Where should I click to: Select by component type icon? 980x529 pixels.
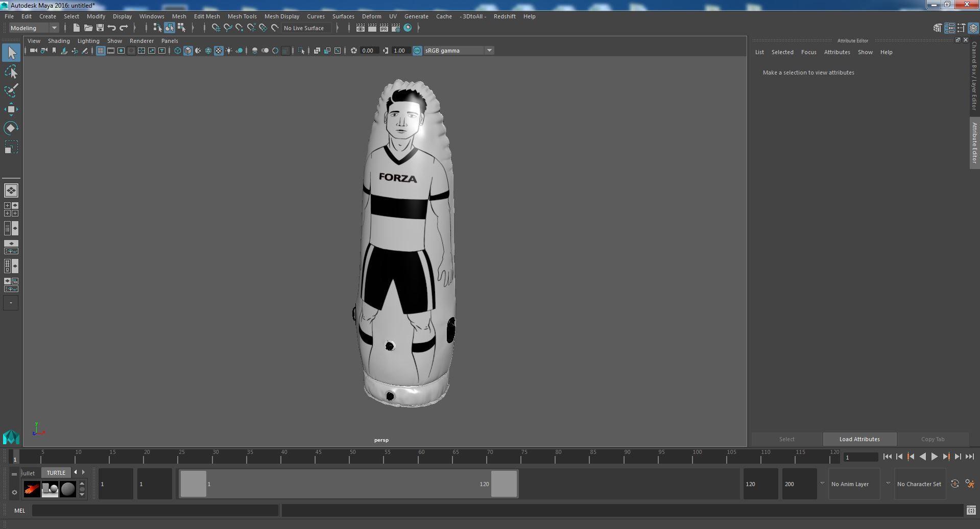[181, 28]
